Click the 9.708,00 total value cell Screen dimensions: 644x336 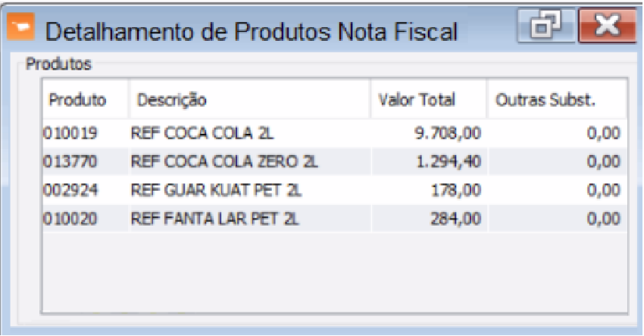447,134
